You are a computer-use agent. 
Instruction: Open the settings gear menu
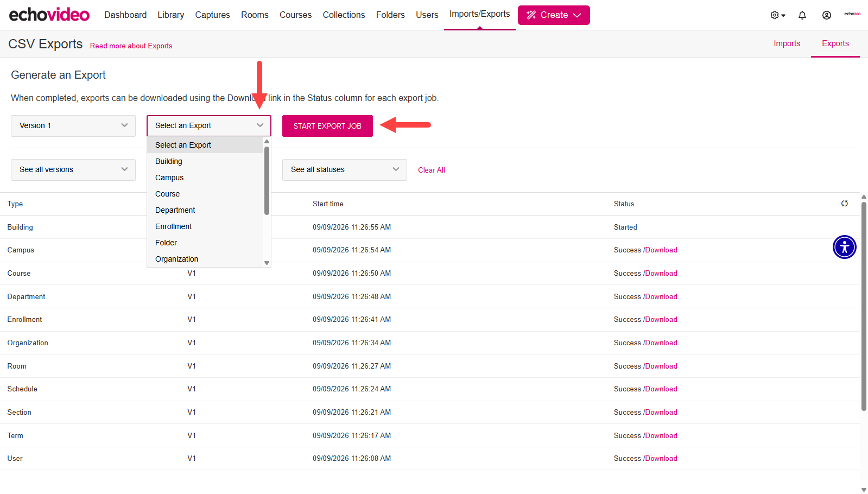point(778,15)
